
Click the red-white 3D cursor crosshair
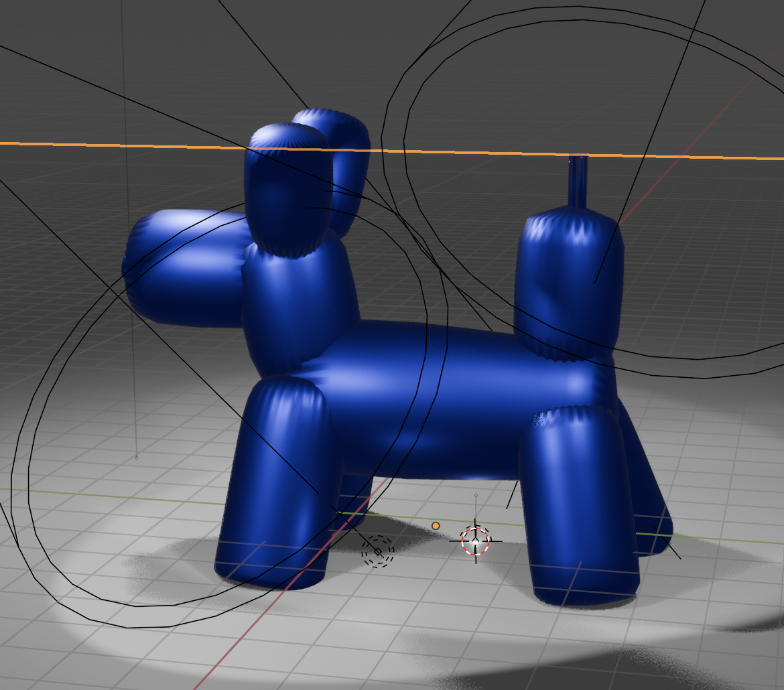pyautogui.click(x=475, y=541)
